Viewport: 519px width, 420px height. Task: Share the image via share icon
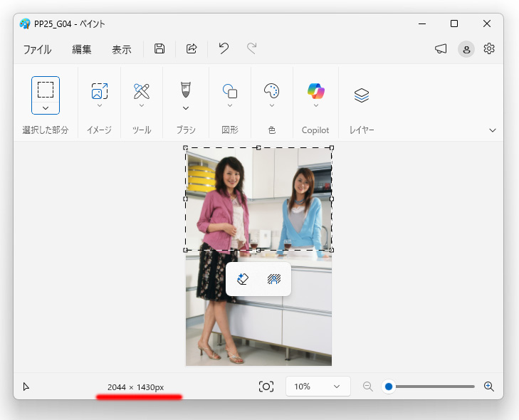(192, 48)
